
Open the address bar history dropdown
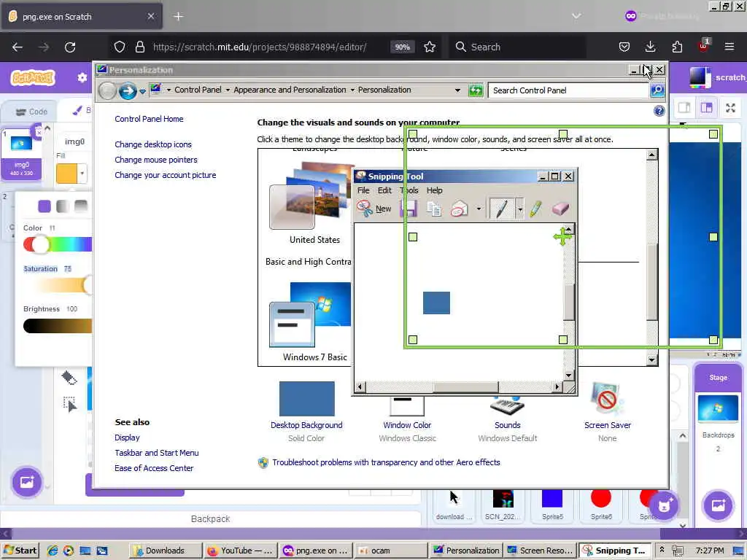pos(457,90)
